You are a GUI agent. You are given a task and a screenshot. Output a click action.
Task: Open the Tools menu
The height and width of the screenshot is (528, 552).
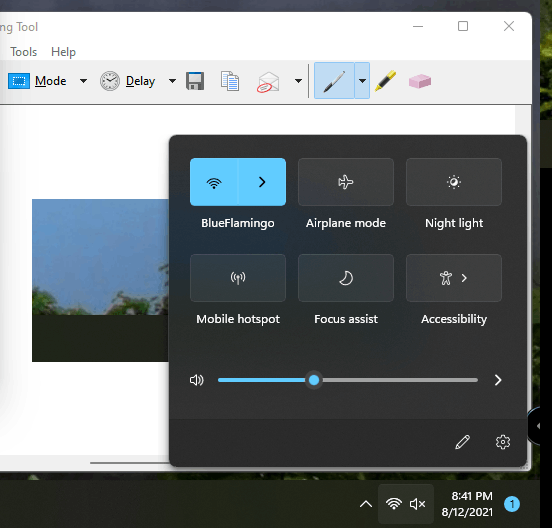(x=24, y=52)
